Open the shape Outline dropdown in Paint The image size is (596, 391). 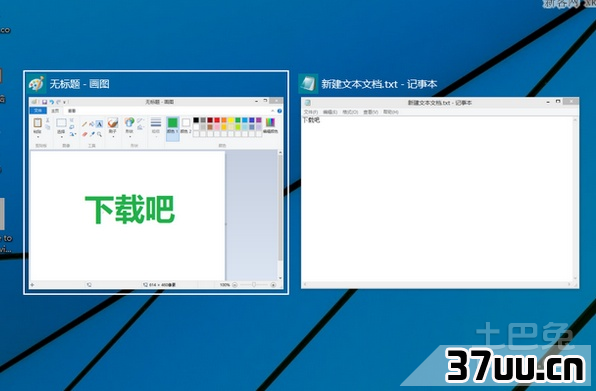tap(141, 120)
